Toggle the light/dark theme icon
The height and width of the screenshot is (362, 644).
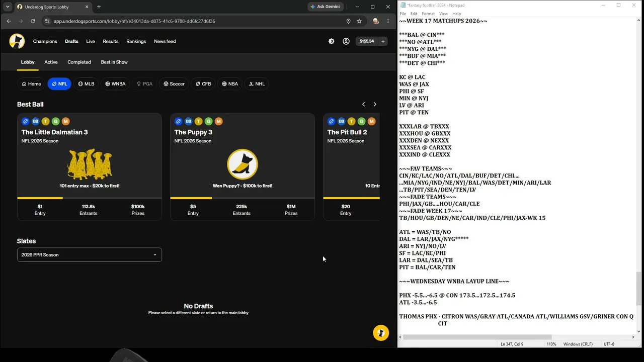click(331, 41)
